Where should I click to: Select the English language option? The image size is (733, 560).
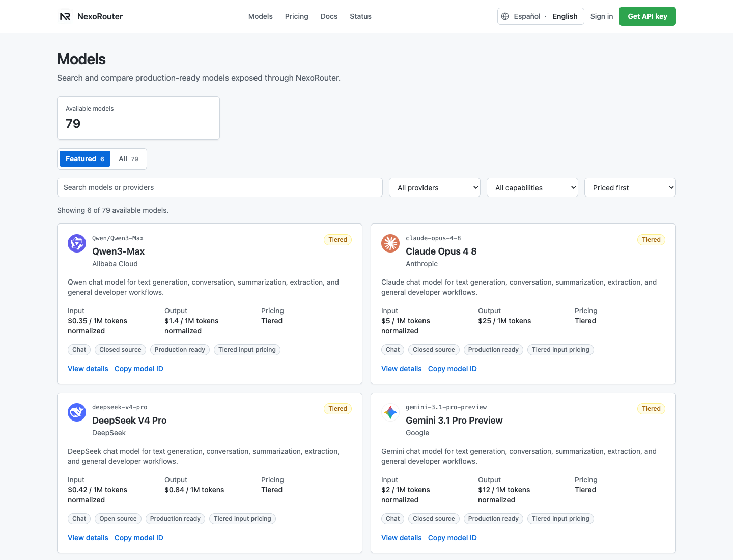click(565, 16)
